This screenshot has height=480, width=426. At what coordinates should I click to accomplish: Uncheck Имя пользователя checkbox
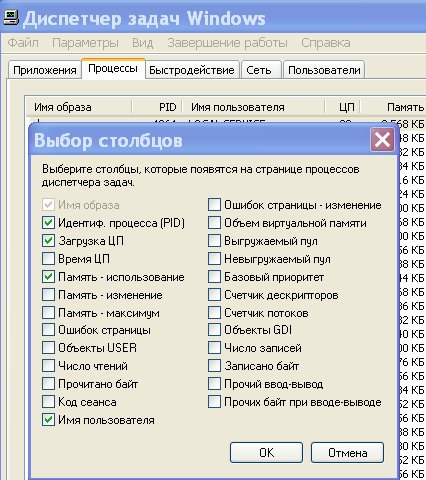coord(48,420)
